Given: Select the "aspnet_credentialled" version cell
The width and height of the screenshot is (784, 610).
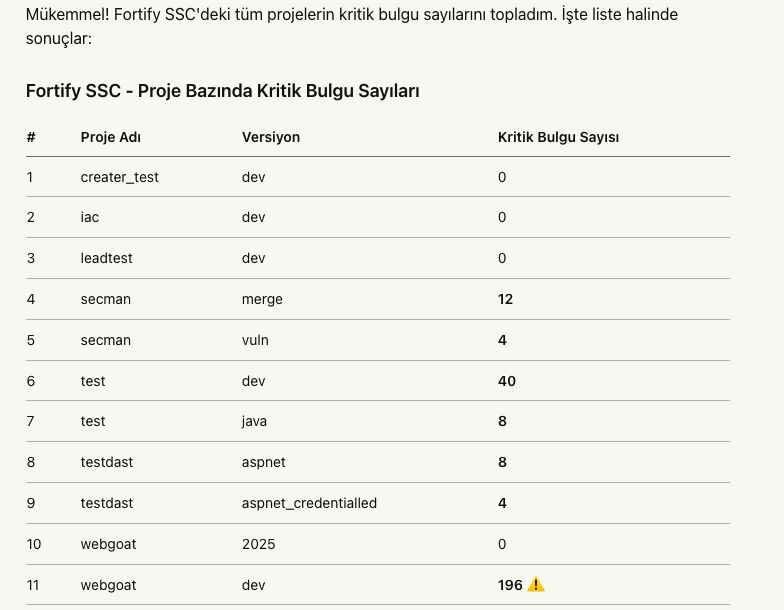Looking at the screenshot, I should click(x=309, y=503).
